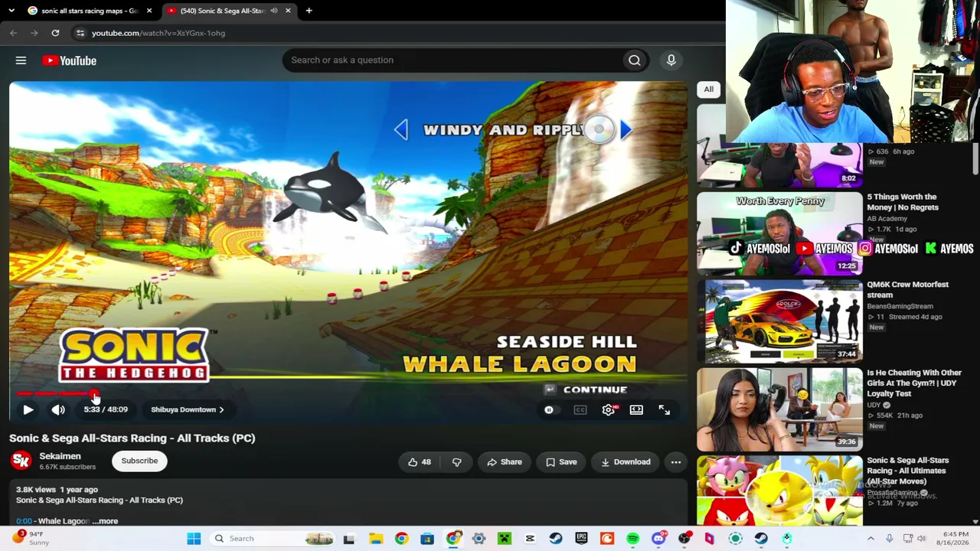The height and width of the screenshot is (551, 980).
Task: Open the 'Is He Cheating With Other Girls' title
Action: click(x=914, y=383)
